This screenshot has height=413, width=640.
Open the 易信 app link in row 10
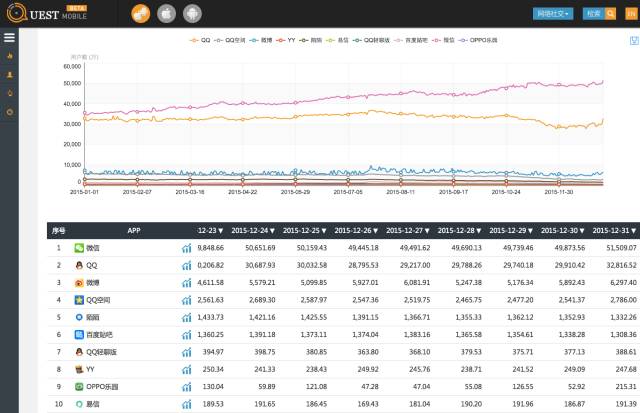click(93, 404)
